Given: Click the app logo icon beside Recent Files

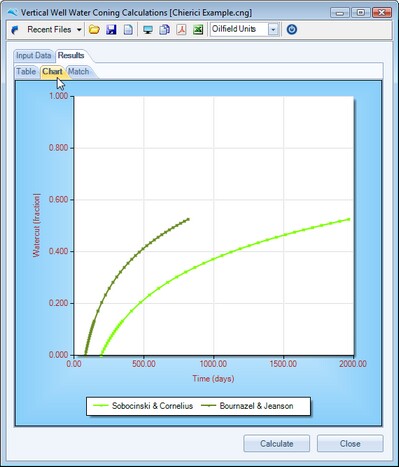Looking at the screenshot, I should pyautogui.click(x=15, y=30).
